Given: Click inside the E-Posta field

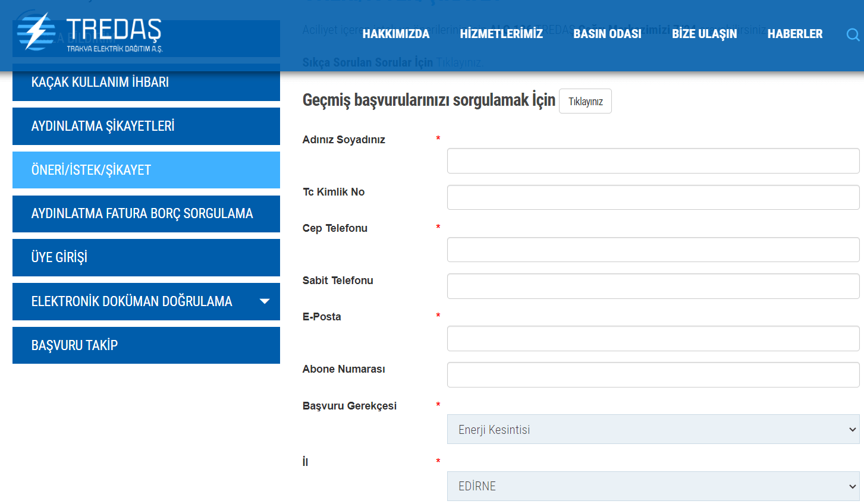Looking at the screenshot, I should pos(652,338).
